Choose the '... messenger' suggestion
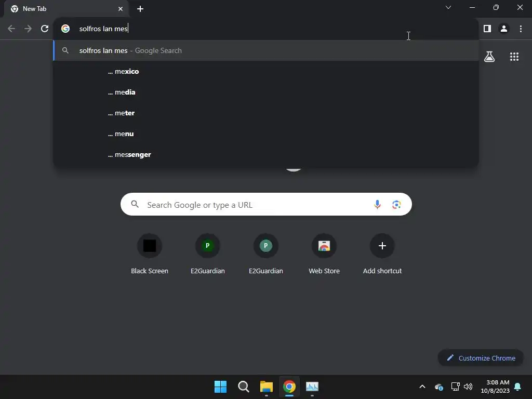 click(266, 155)
